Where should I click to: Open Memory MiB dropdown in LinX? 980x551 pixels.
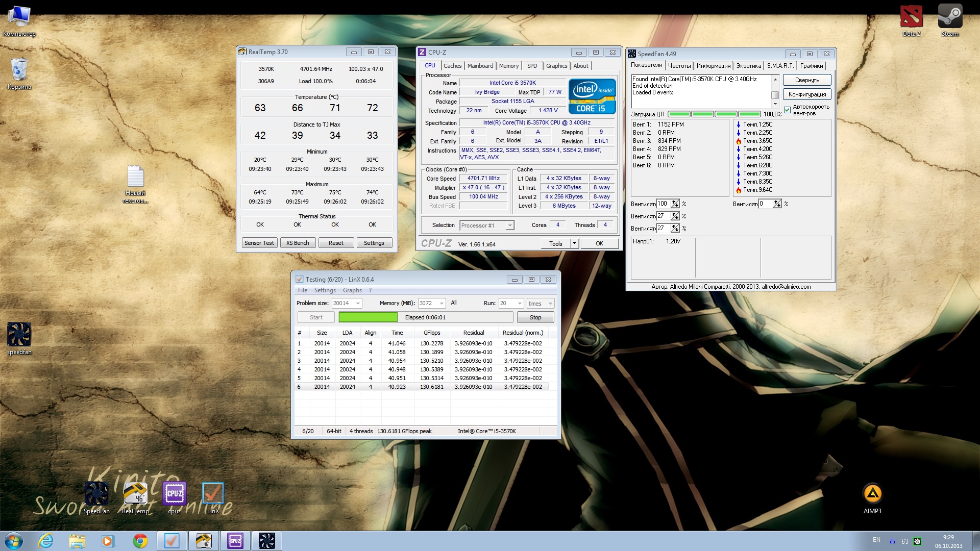click(x=442, y=304)
